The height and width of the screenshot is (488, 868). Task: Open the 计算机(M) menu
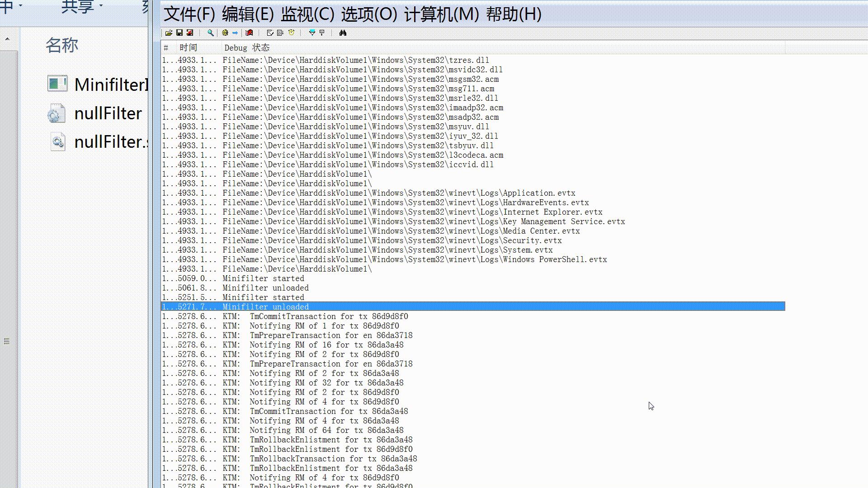[441, 14]
